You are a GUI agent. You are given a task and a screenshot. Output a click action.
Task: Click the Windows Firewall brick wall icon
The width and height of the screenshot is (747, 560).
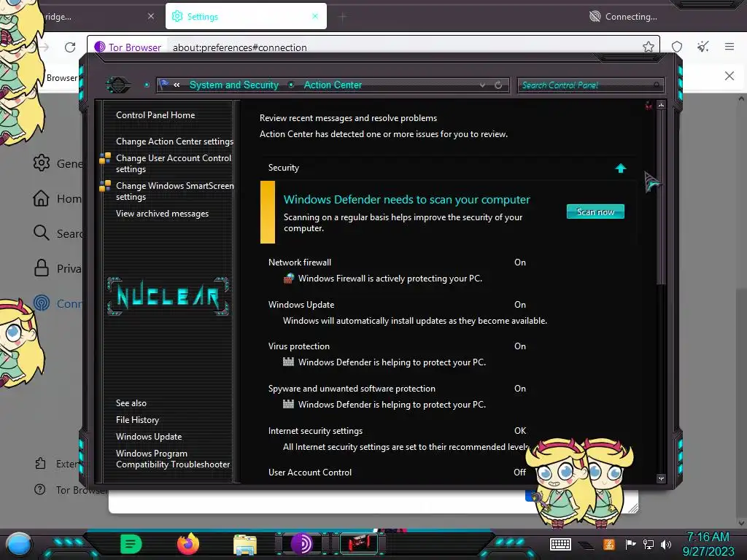(x=289, y=279)
